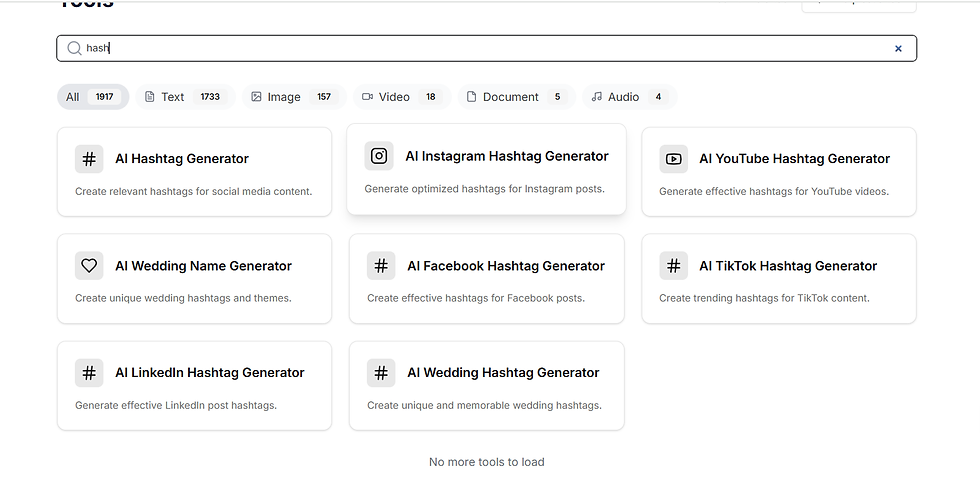Click the hashtag icon on AI Facebook Hashtag Generator

[x=381, y=266]
